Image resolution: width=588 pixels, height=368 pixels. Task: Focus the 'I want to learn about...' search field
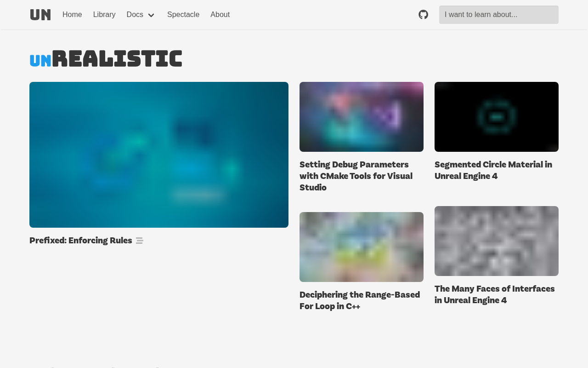tap(499, 15)
